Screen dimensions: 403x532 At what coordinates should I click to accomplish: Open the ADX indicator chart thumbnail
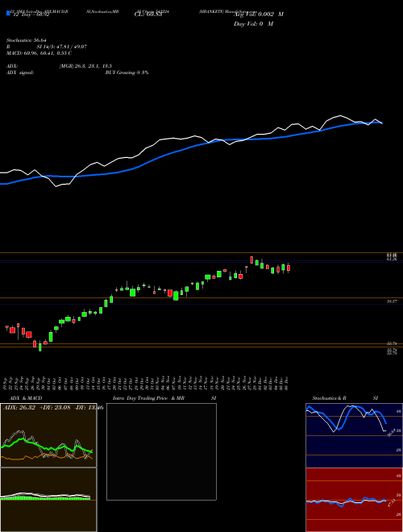(48, 435)
